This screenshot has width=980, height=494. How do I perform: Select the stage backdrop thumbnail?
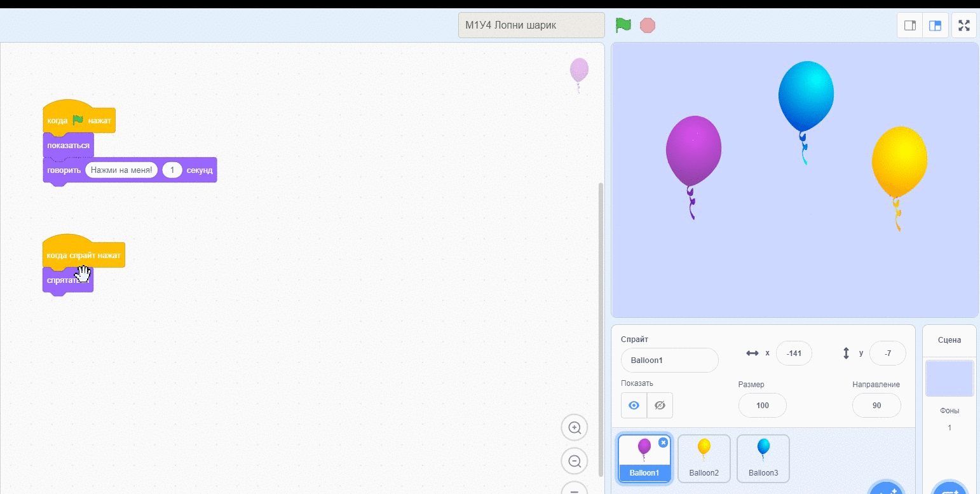pyautogui.click(x=949, y=378)
